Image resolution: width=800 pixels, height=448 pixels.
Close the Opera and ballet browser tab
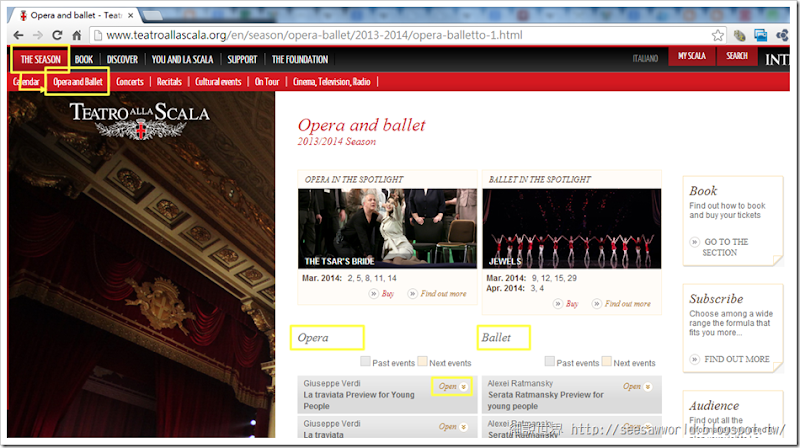(131, 15)
